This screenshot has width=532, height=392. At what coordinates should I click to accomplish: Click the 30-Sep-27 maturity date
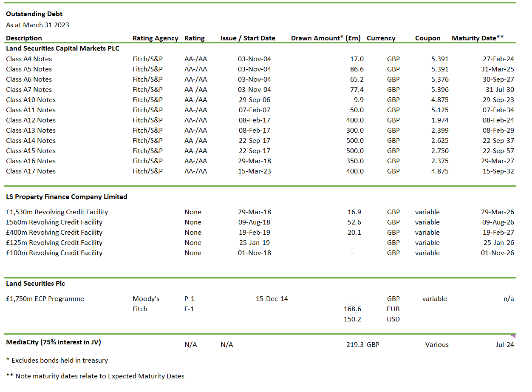(x=498, y=79)
